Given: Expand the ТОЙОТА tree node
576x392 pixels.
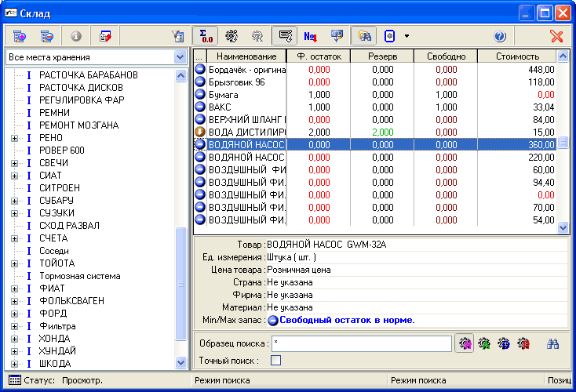Looking at the screenshot, I should (14, 263).
